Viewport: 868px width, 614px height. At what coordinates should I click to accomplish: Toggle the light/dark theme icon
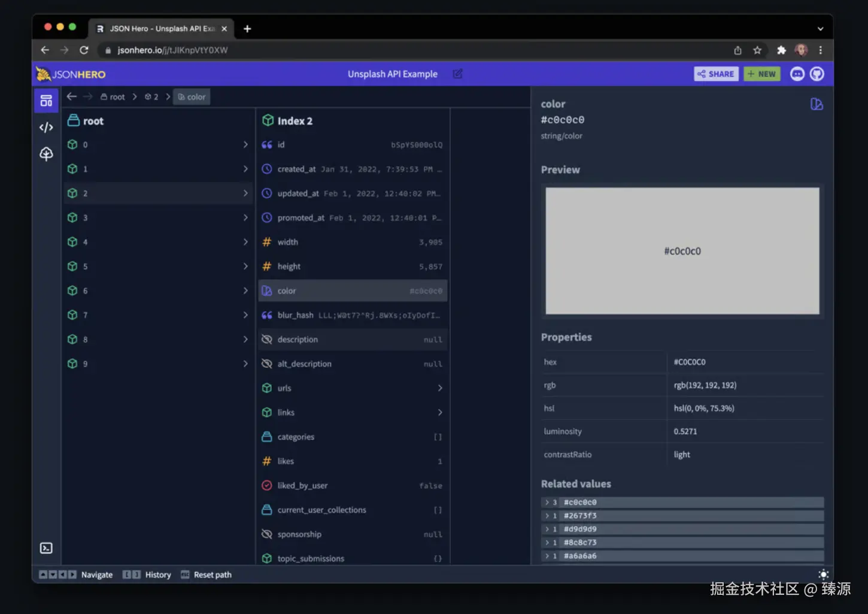(824, 574)
